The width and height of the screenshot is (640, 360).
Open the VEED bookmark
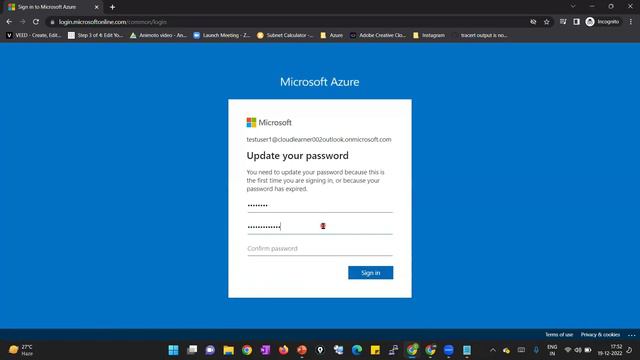point(33,36)
